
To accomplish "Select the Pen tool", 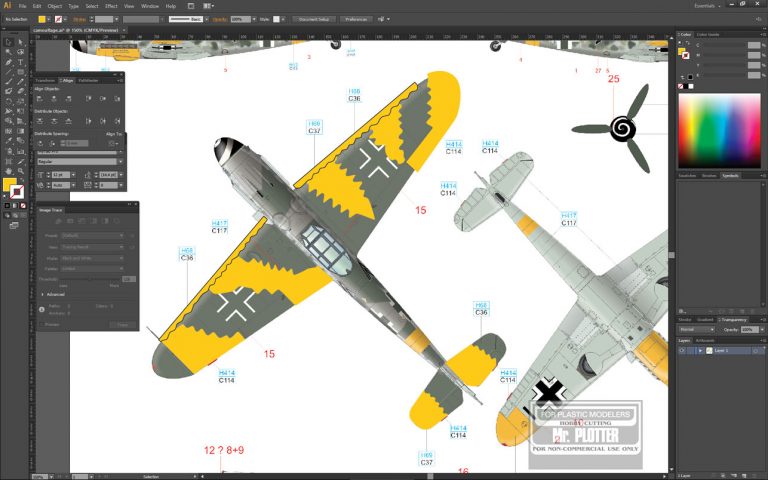I will pos(8,62).
